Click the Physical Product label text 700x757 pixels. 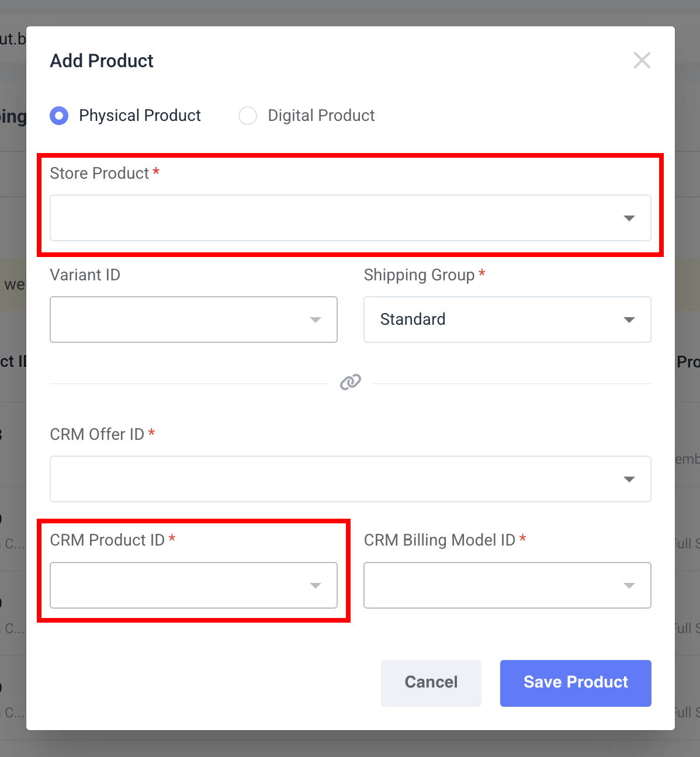pyautogui.click(x=140, y=116)
